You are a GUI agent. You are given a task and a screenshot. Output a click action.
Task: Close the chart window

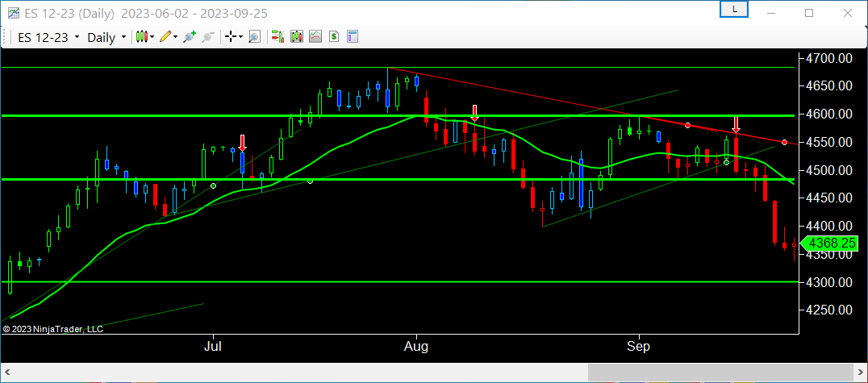click(846, 12)
